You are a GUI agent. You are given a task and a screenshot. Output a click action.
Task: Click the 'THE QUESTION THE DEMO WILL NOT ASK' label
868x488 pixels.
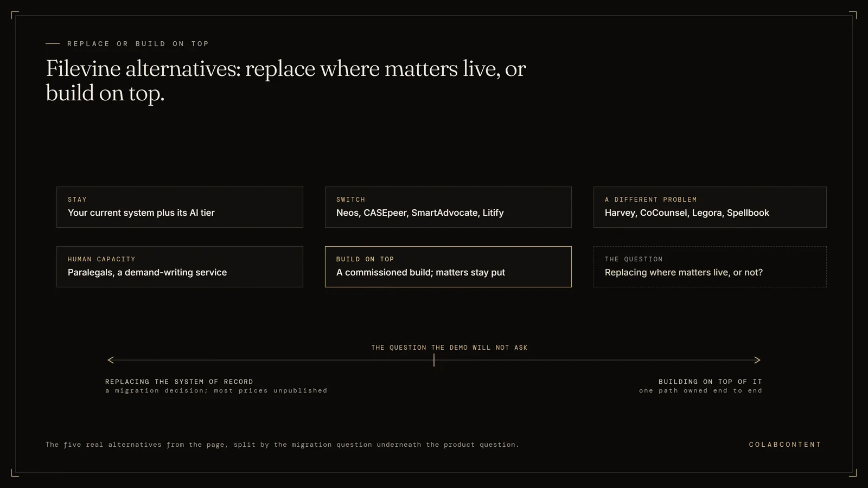(449, 348)
